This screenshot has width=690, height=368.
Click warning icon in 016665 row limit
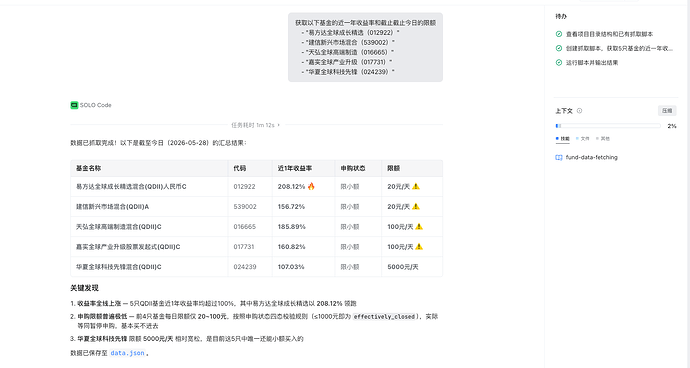click(x=419, y=227)
